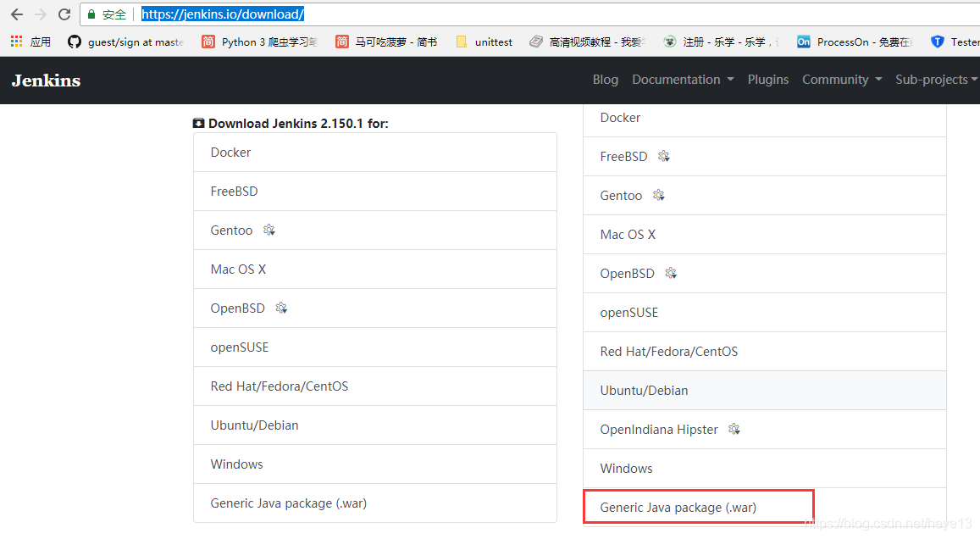Open the ProcessOn bookmark
Viewport: 980px width, 539px height.
pos(855,42)
